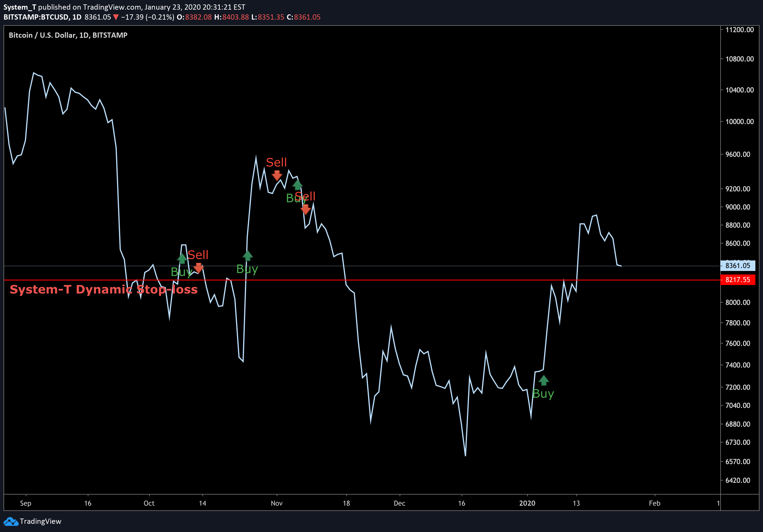Click the high value H:8403.88

231,17
